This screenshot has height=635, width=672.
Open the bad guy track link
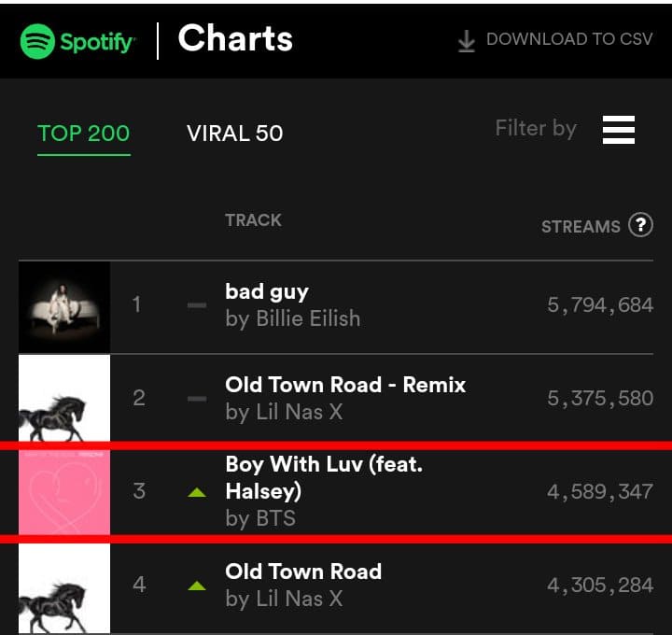pyautogui.click(x=267, y=291)
